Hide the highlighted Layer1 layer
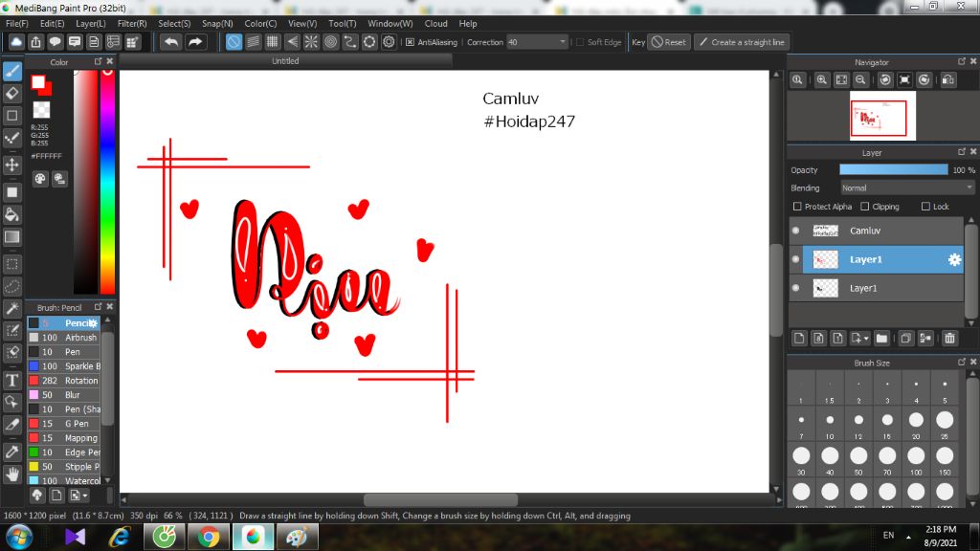Viewport: 980px width, 551px height. click(795, 259)
